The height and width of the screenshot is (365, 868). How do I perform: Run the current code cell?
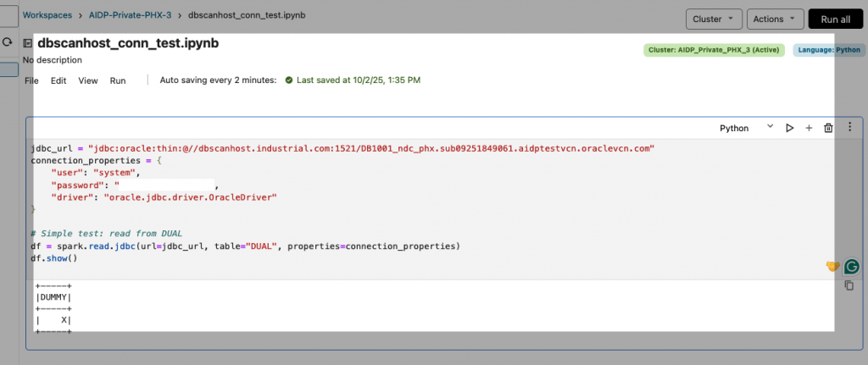[x=789, y=128]
